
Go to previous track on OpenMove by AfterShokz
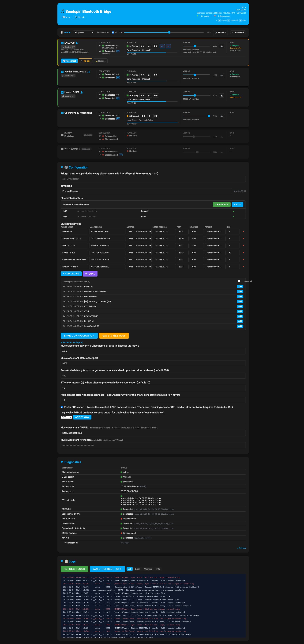click(143, 116)
